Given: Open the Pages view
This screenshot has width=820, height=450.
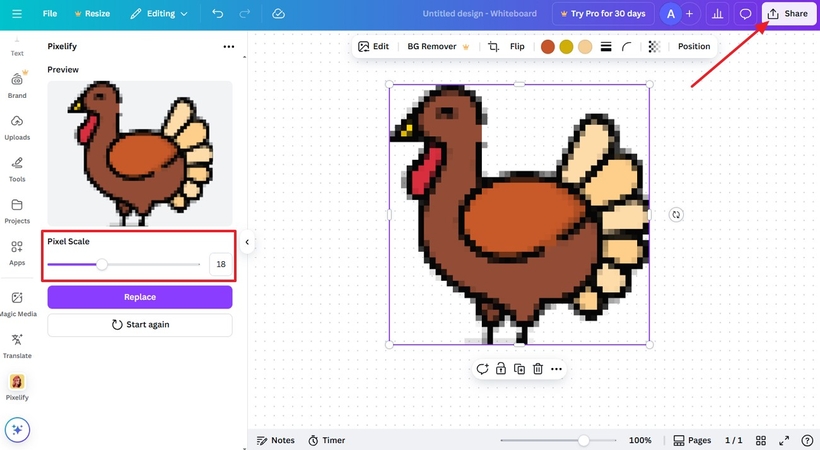Looking at the screenshot, I should pos(692,440).
